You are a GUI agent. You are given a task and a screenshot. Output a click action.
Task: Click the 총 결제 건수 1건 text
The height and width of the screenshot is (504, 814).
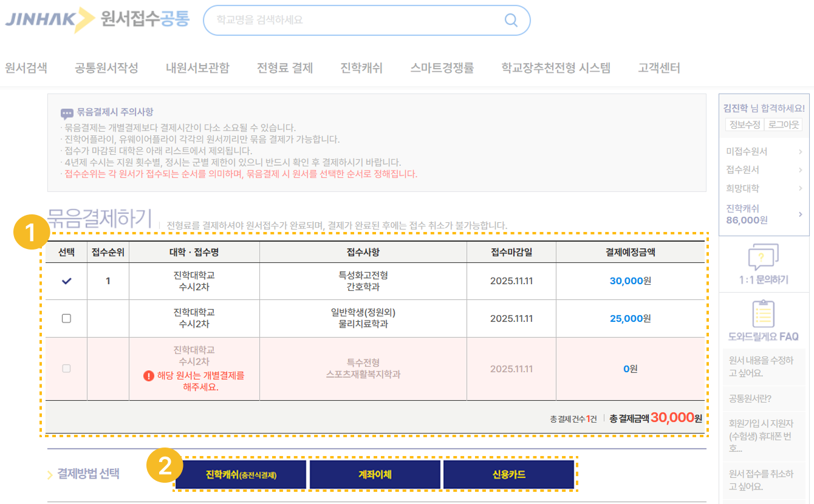click(x=573, y=419)
